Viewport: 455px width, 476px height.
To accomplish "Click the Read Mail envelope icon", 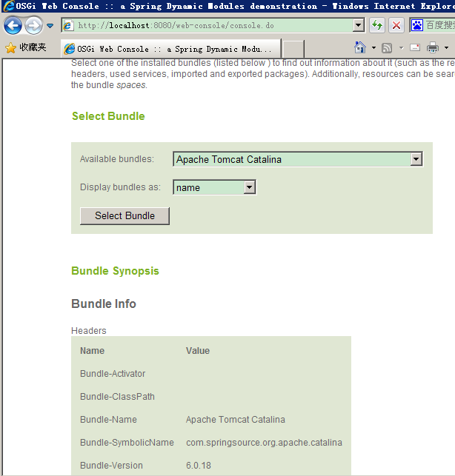I will (x=415, y=47).
